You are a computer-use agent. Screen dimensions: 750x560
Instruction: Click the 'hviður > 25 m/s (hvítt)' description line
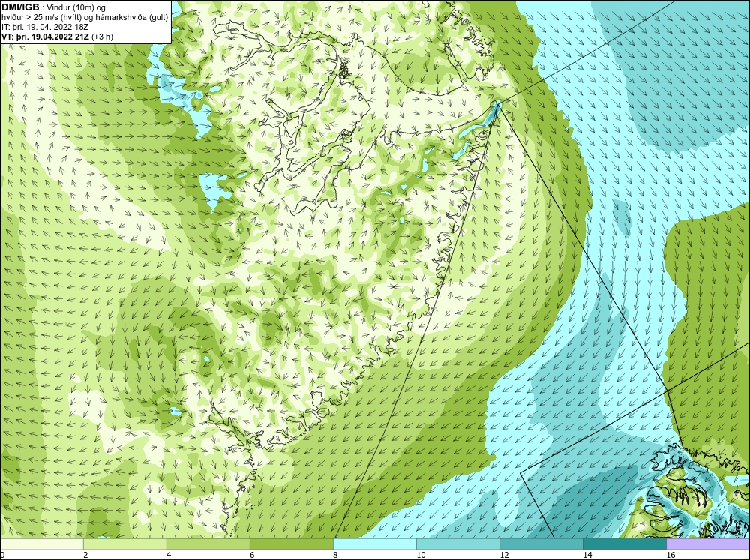(85, 17)
